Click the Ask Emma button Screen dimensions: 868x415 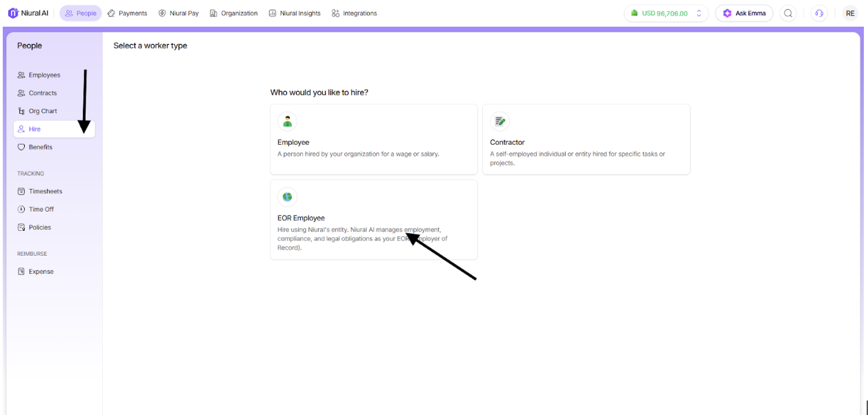[x=744, y=13]
